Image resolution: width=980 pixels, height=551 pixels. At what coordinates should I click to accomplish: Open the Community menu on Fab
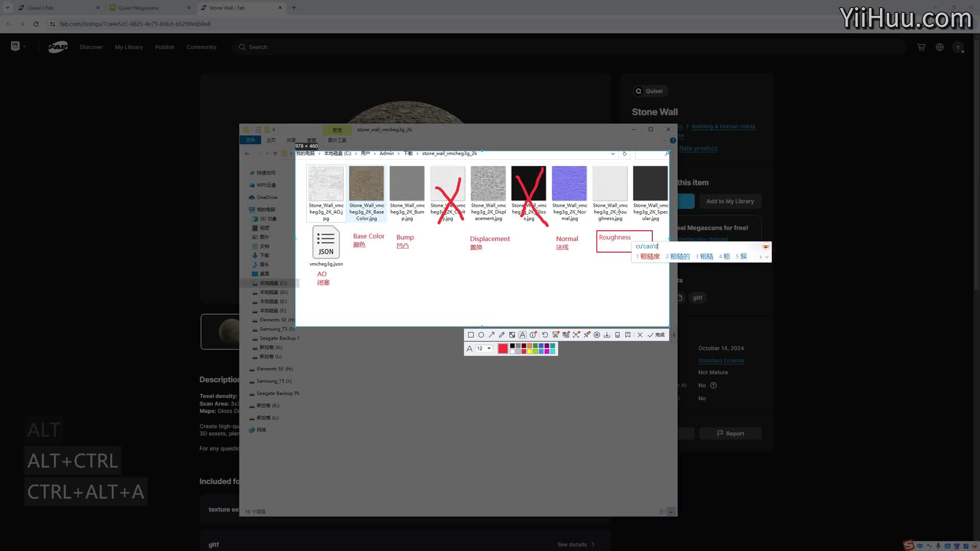pos(201,47)
